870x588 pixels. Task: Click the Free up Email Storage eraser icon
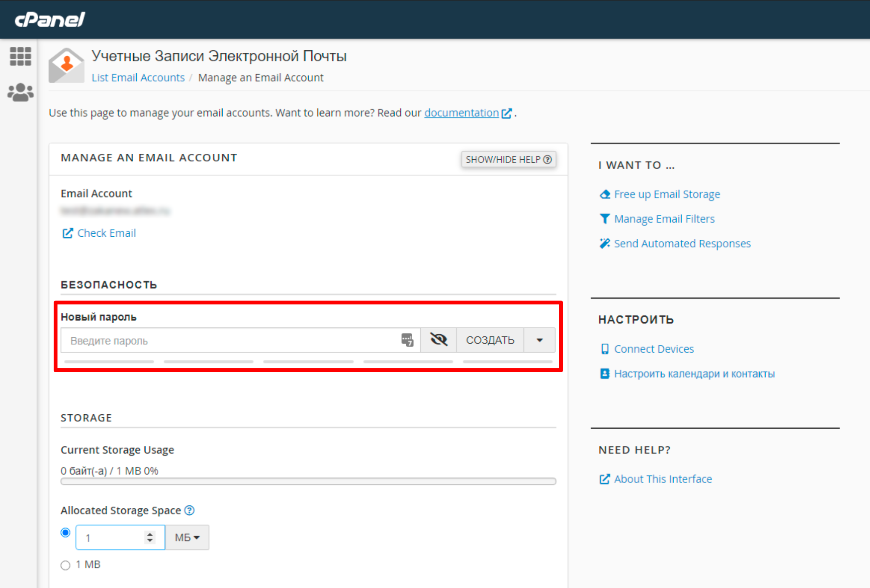[605, 194]
